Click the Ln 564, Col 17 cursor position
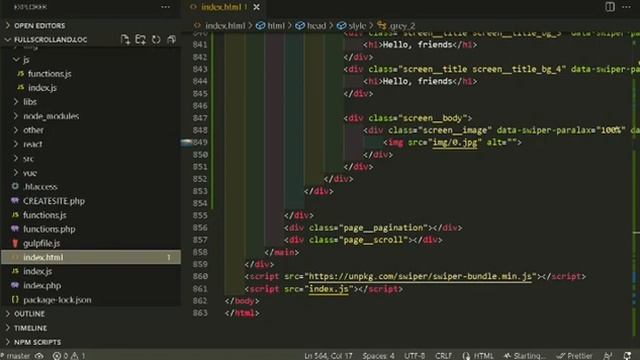The height and width of the screenshot is (360, 640). [328, 356]
